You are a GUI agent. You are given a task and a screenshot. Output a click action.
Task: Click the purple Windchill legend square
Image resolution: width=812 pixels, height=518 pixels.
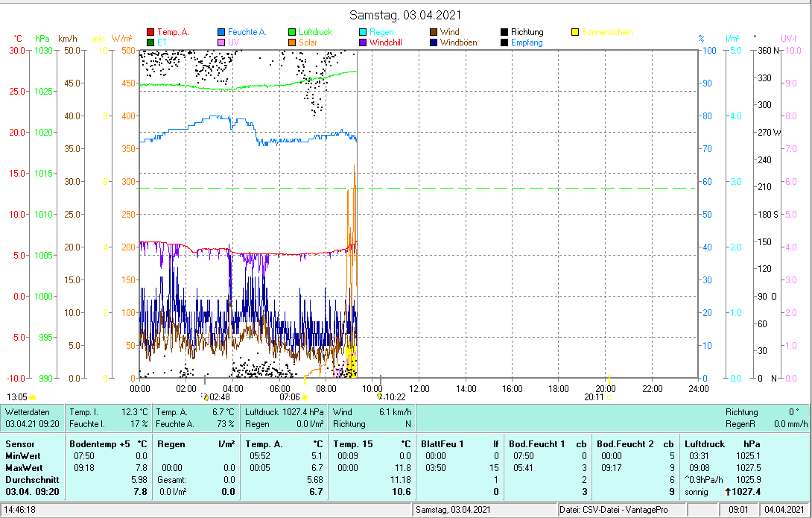click(363, 43)
